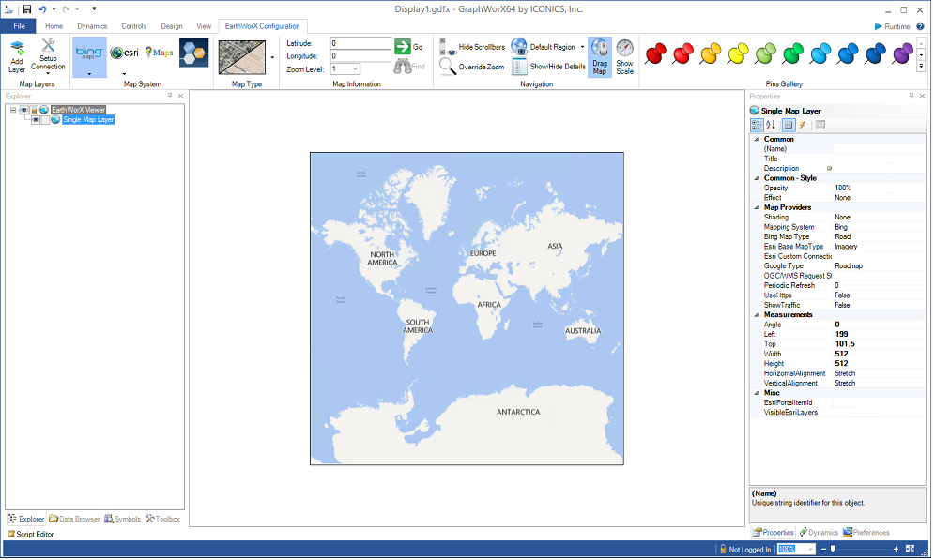This screenshot has width=935, height=560.
Task: Activate the Drag Map tool
Action: [600, 56]
